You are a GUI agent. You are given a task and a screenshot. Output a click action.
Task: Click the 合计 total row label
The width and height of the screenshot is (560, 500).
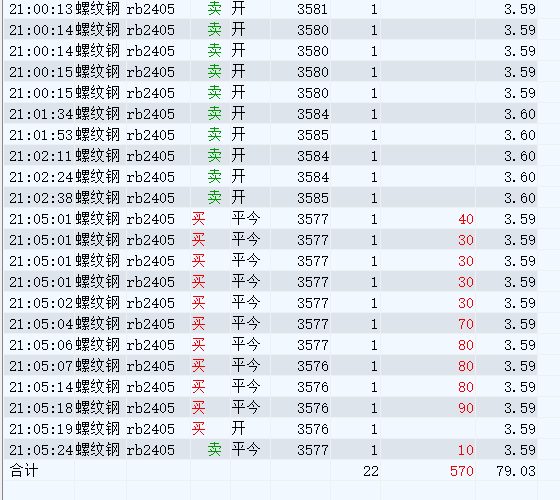24,471
